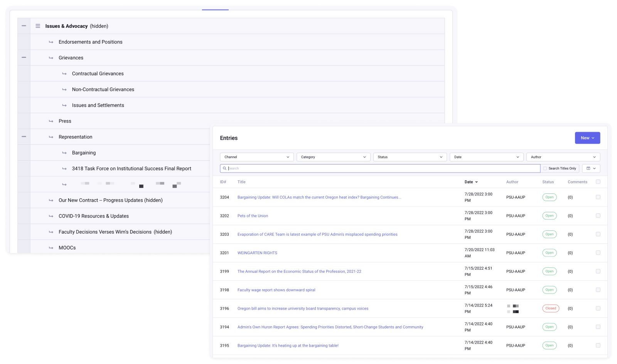This screenshot has height=364, width=617.
Task: Click the sub-page arrow icon next to Press
Action: 51,121
